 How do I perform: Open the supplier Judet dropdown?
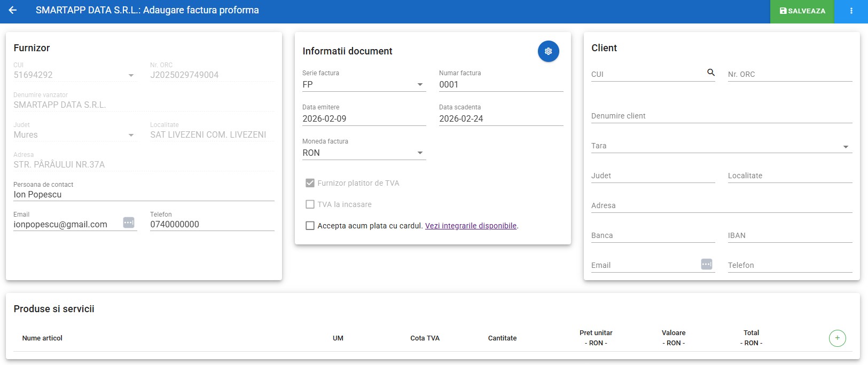[x=131, y=135]
